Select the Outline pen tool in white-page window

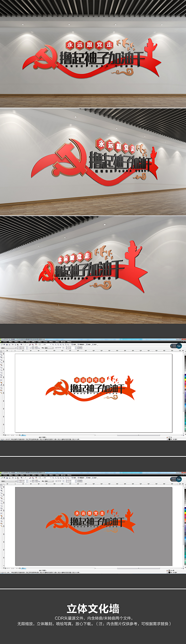[1, 388]
